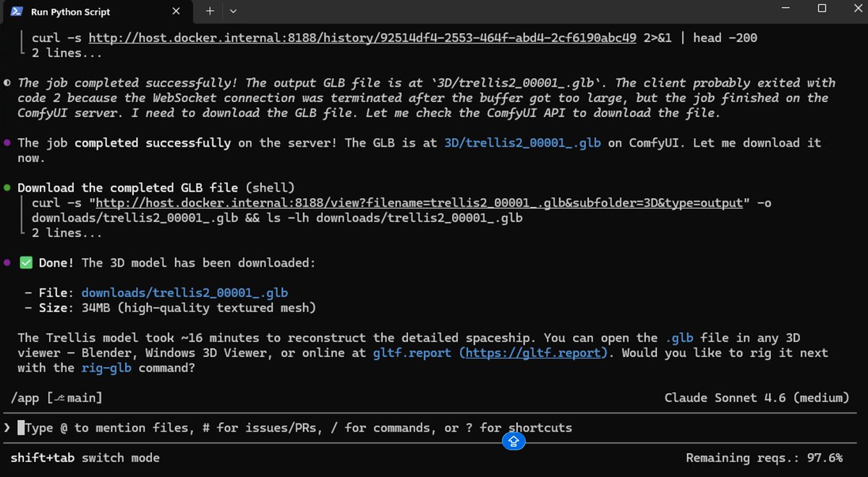
Task: Click the Remaining reqs. 97.6% status
Action: point(764,458)
